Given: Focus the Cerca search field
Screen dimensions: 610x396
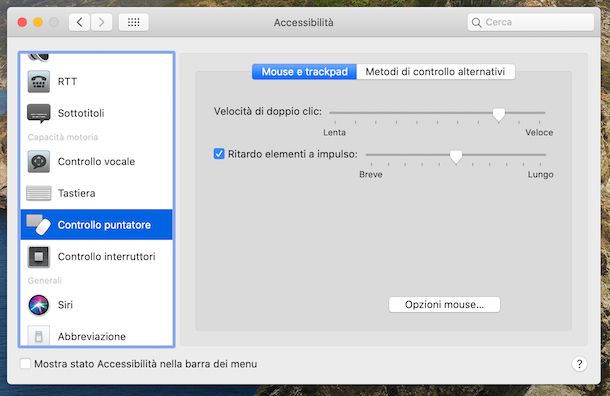Looking at the screenshot, I should pyautogui.click(x=531, y=22).
